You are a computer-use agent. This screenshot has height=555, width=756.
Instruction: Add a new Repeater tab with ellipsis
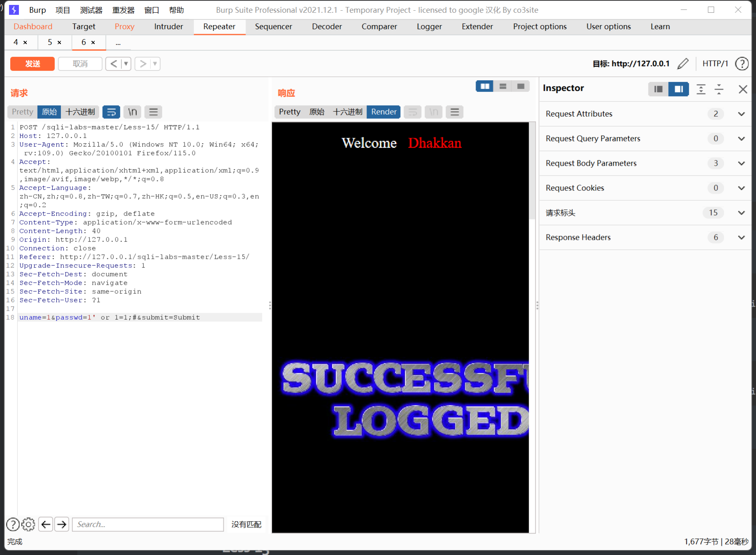coord(118,42)
